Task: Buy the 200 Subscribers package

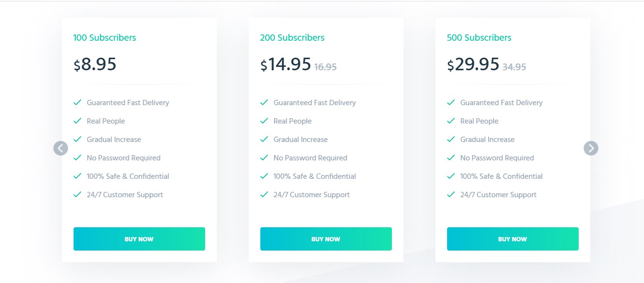Action: (326, 239)
